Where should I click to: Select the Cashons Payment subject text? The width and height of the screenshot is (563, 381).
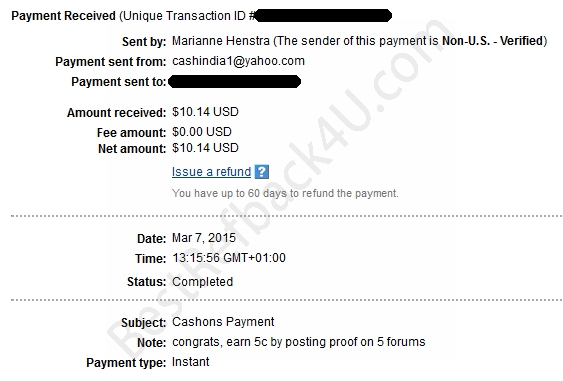point(223,322)
